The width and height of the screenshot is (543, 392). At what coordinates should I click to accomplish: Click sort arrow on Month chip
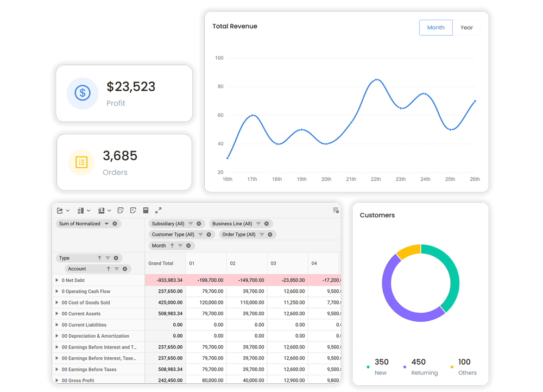172,246
